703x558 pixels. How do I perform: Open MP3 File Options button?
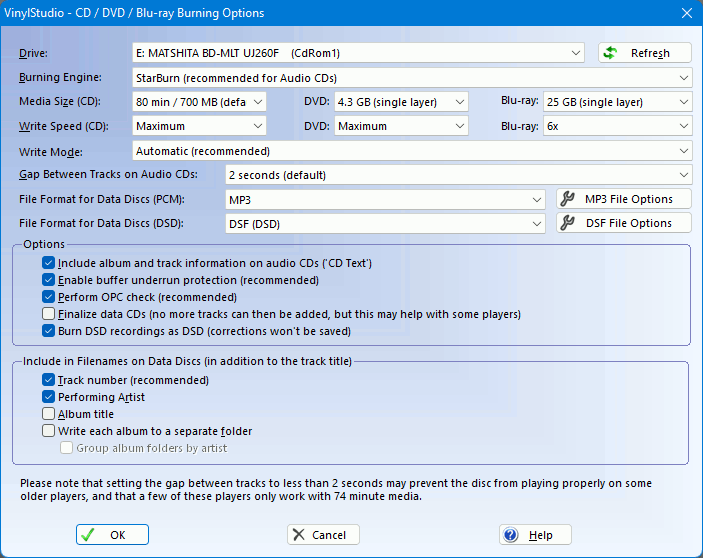624,199
